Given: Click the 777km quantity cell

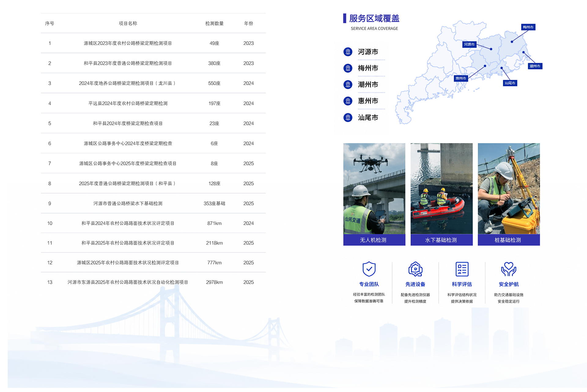Looking at the screenshot, I should 214,262.
